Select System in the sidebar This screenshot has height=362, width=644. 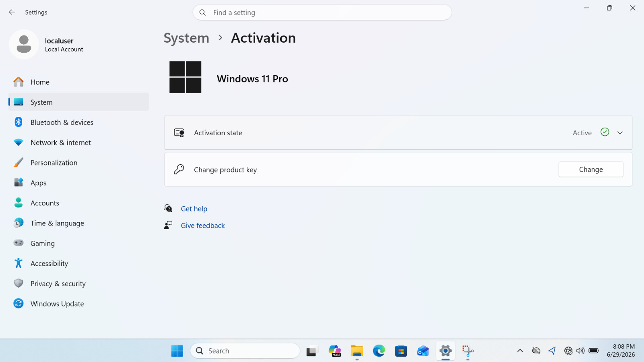coord(79,102)
